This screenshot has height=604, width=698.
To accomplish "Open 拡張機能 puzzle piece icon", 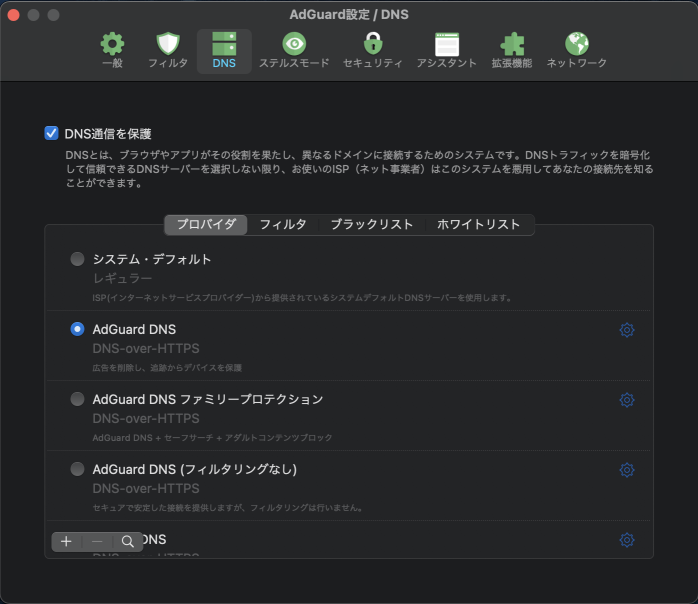I will coord(512,44).
